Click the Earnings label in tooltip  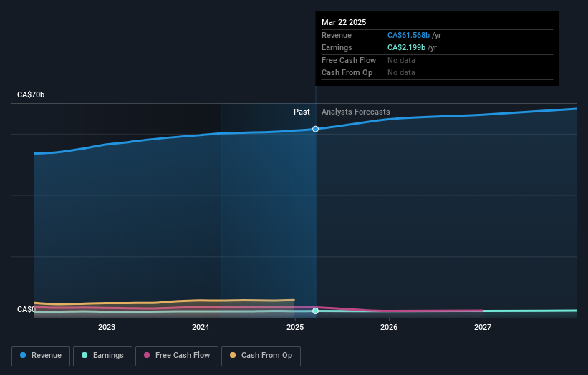point(337,47)
